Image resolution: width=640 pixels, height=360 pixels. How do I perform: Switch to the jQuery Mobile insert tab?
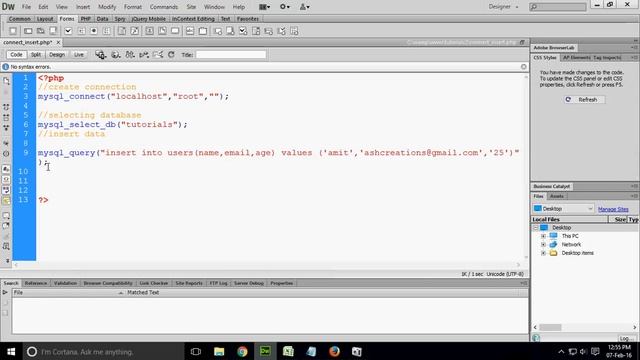149,19
